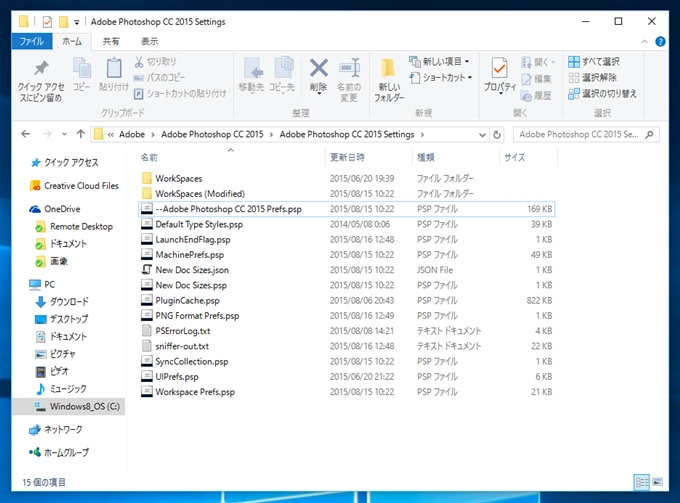The image size is (680, 503).
Task: Click the New Folder (新しいフォルダー) icon
Action: pyautogui.click(x=388, y=68)
